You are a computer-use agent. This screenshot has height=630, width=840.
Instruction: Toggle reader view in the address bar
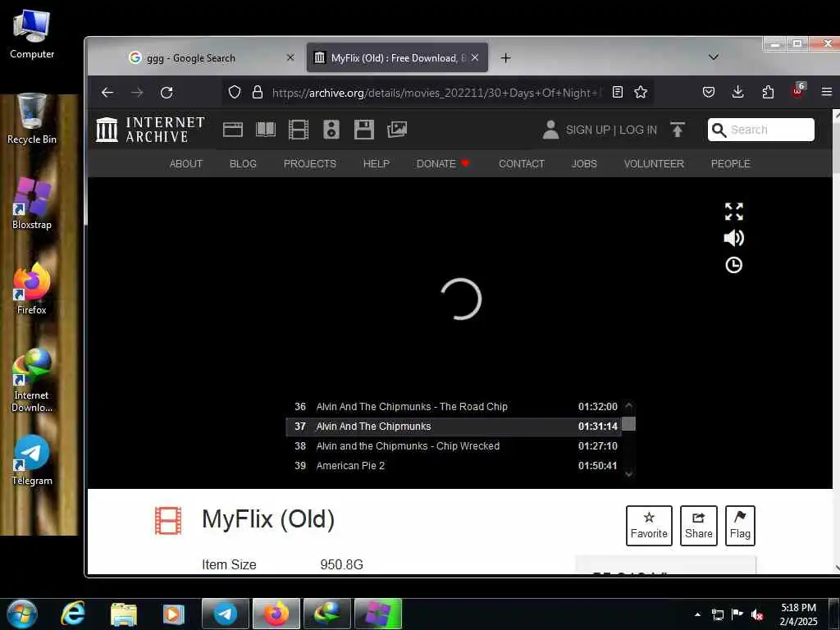point(618,92)
